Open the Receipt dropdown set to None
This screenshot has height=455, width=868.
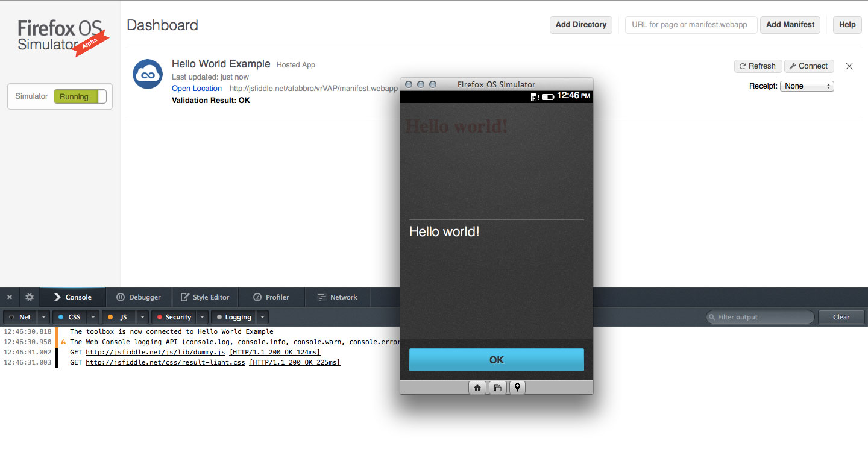807,86
